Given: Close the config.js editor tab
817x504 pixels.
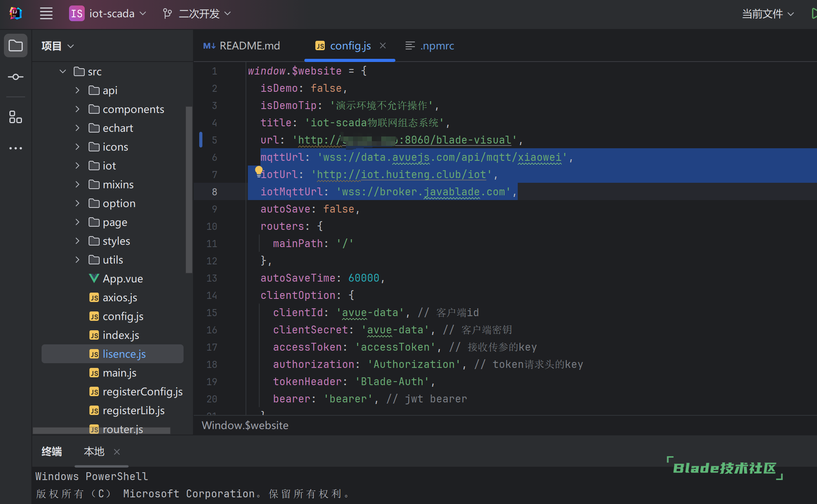Looking at the screenshot, I should tap(383, 45).
